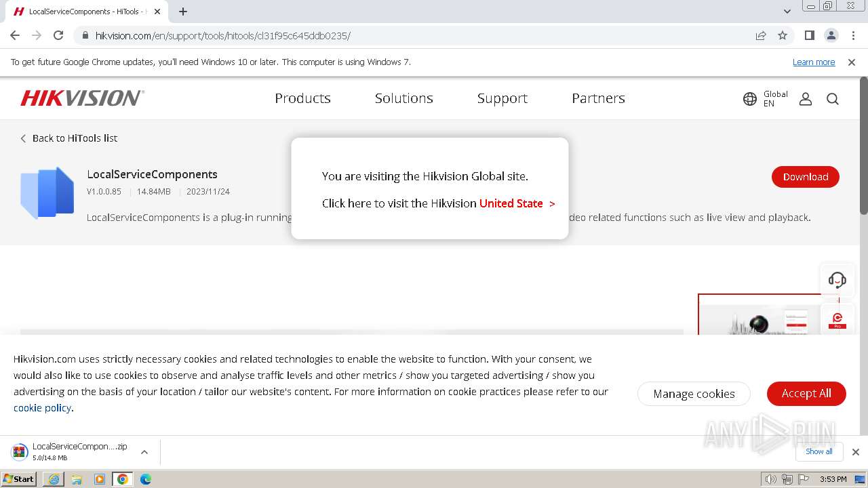Open the Chrome three-dot menu
Screen dimensions: 868x488
coord(852,35)
